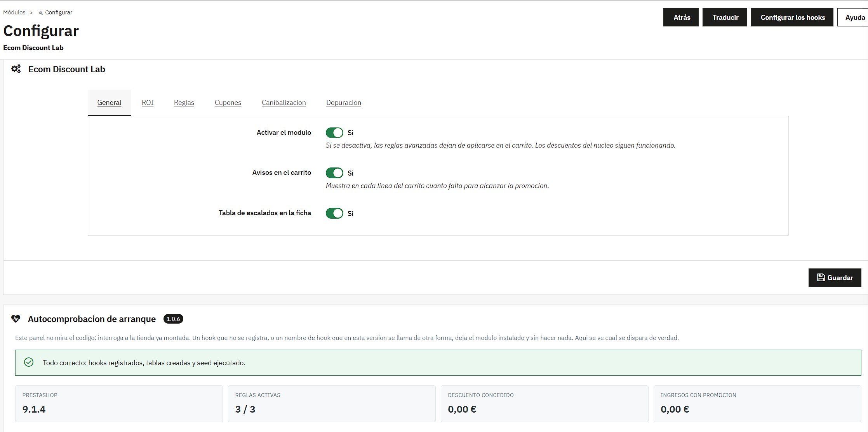The width and height of the screenshot is (868, 432).
Task: Open the Depuracion tab
Action: click(x=344, y=103)
